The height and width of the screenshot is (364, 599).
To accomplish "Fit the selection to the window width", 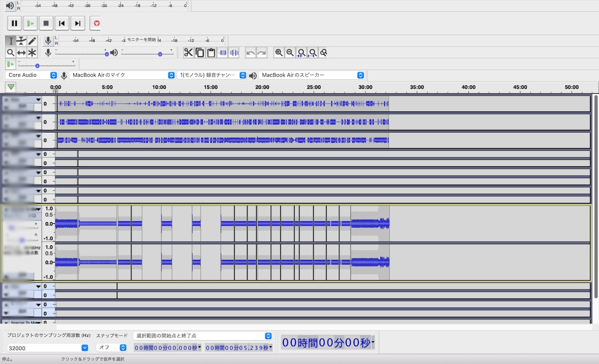I will pos(301,52).
